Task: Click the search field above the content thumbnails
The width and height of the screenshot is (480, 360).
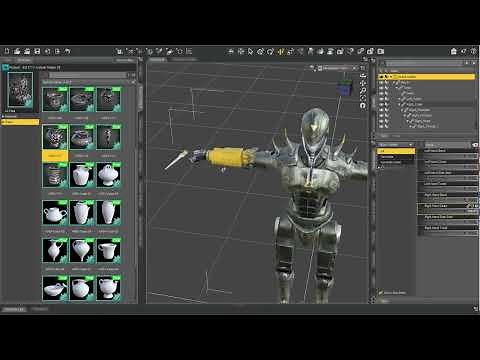Action: pyautogui.click(x=88, y=75)
